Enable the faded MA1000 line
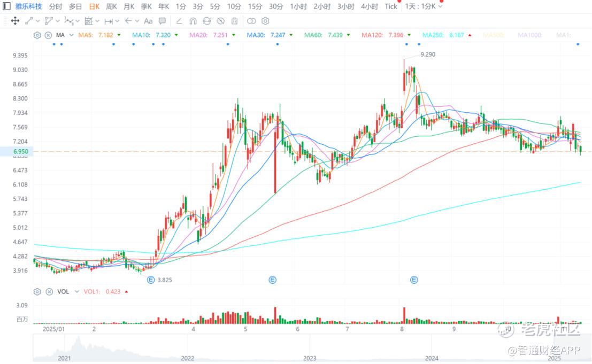 coord(530,35)
